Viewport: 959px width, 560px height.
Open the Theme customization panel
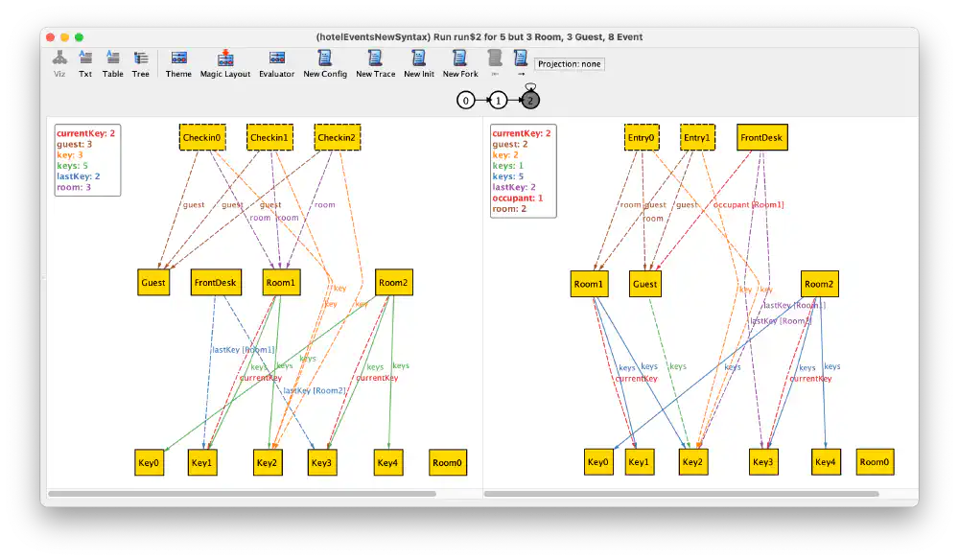coord(177,63)
